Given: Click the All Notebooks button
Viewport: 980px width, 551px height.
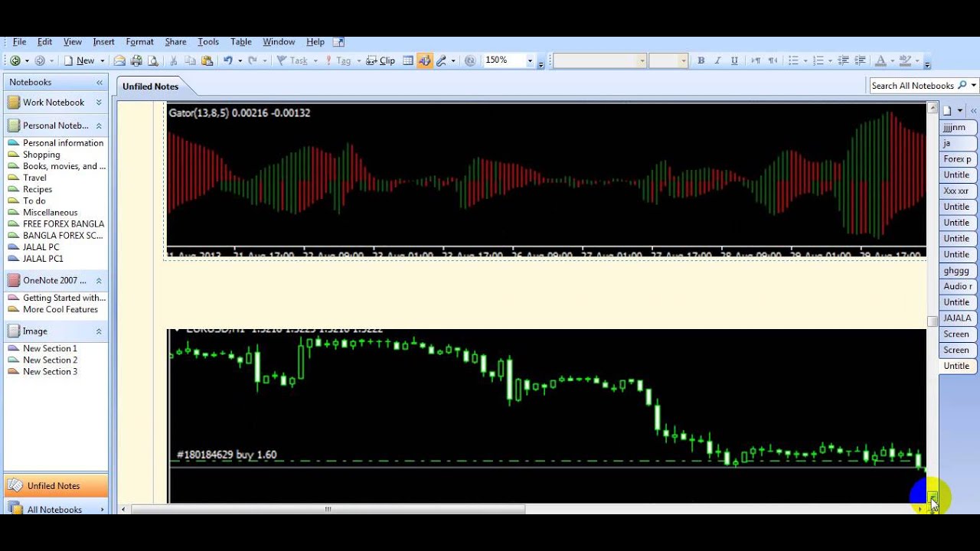Looking at the screenshot, I should pyautogui.click(x=56, y=510).
